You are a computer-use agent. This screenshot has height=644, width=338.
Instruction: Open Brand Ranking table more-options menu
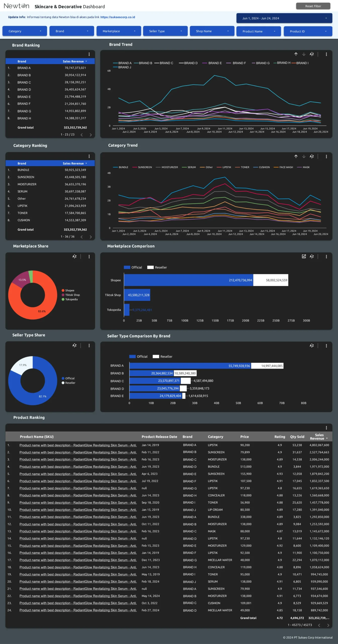[x=89, y=54]
